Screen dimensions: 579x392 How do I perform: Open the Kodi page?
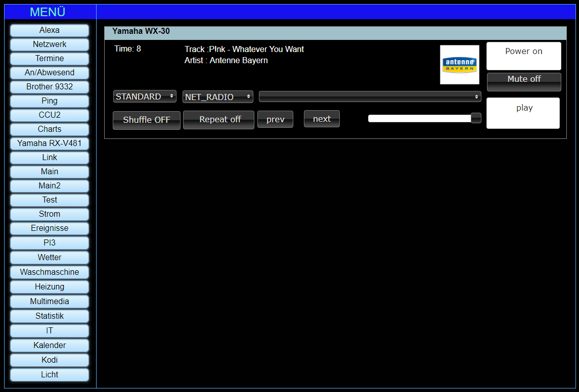coord(50,360)
